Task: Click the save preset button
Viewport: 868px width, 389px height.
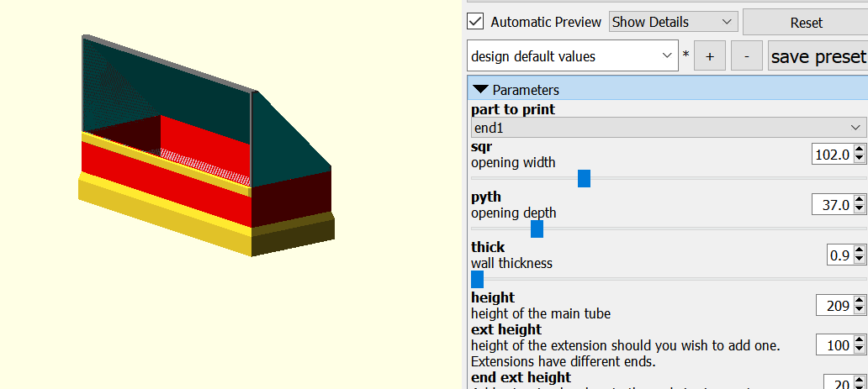Action: coord(818,56)
